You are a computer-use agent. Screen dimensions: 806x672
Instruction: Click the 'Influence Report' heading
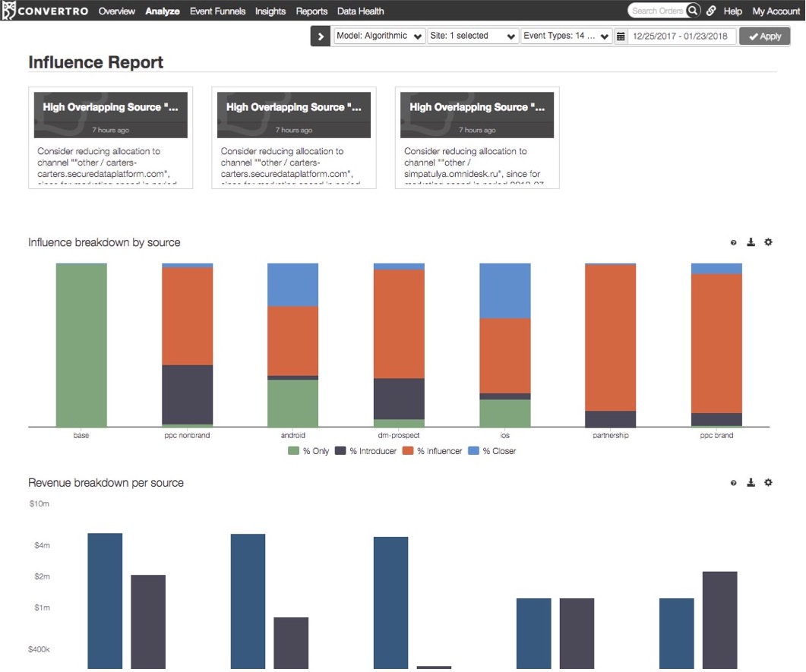click(96, 62)
